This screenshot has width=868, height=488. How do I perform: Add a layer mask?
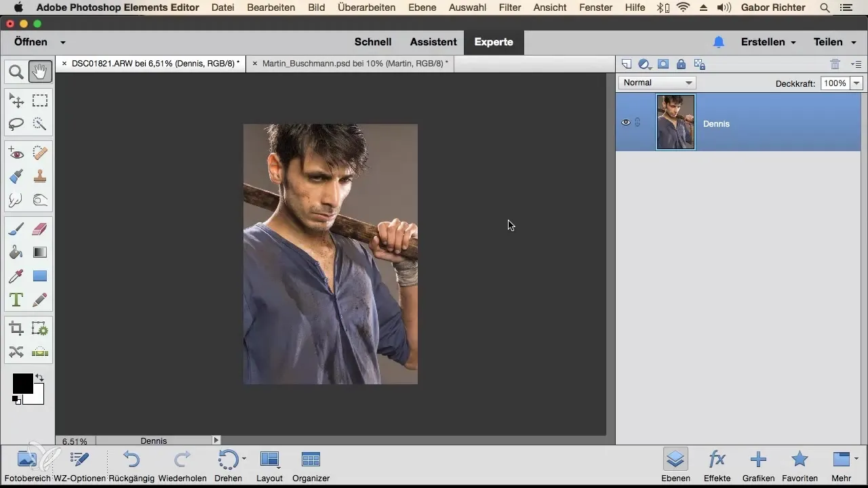663,64
